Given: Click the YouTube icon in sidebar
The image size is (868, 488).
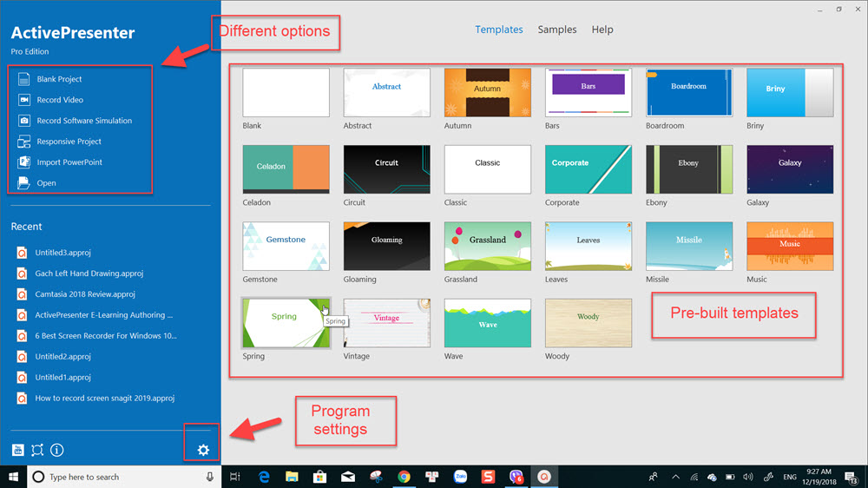Looking at the screenshot, I should [17, 450].
